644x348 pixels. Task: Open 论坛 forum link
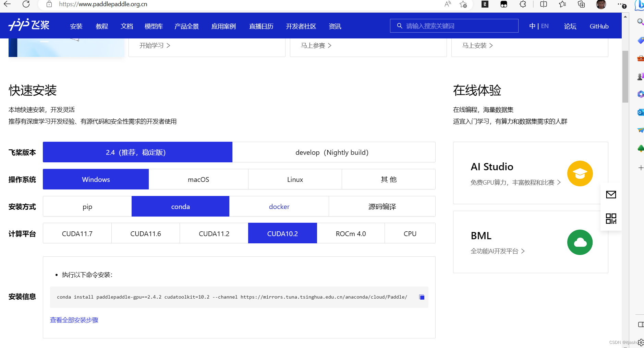(x=570, y=26)
